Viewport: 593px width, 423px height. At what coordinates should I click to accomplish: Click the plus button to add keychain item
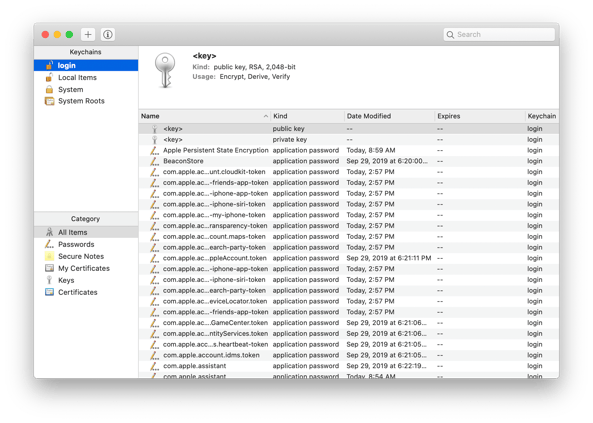(88, 34)
